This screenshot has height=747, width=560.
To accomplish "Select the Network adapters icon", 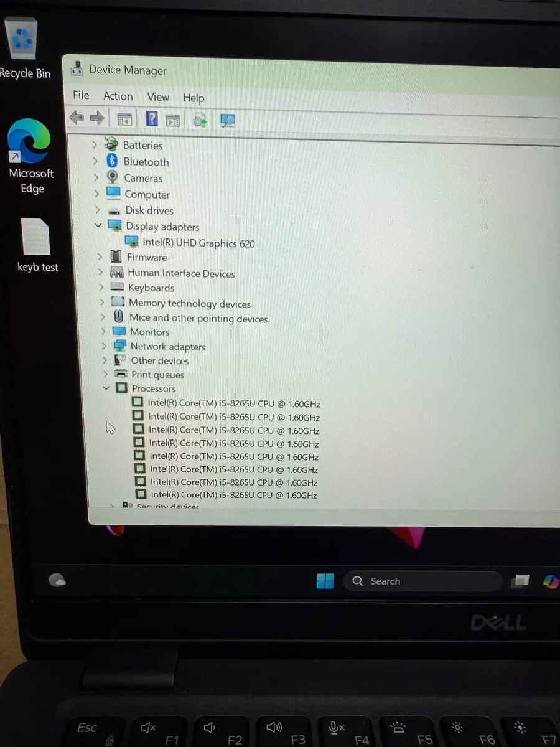I will tap(120, 346).
